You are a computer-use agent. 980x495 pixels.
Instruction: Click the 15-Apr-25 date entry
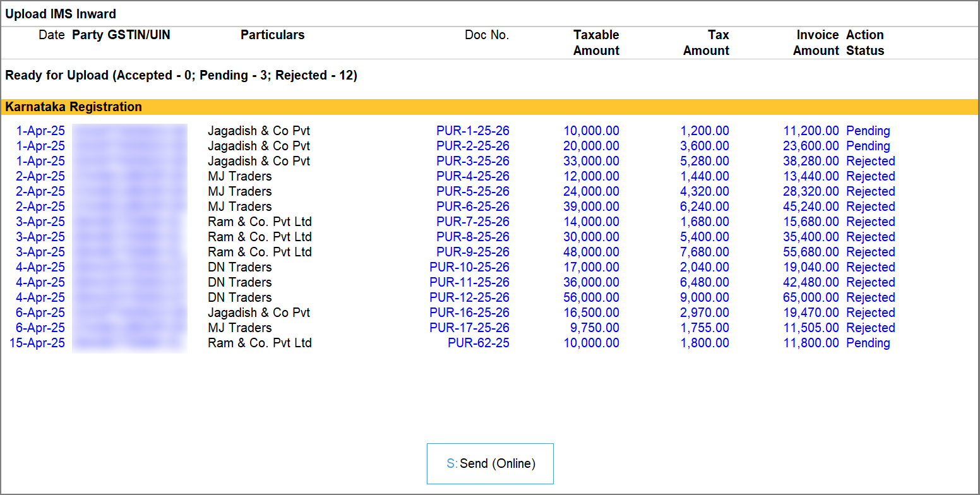click(x=37, y=343)
